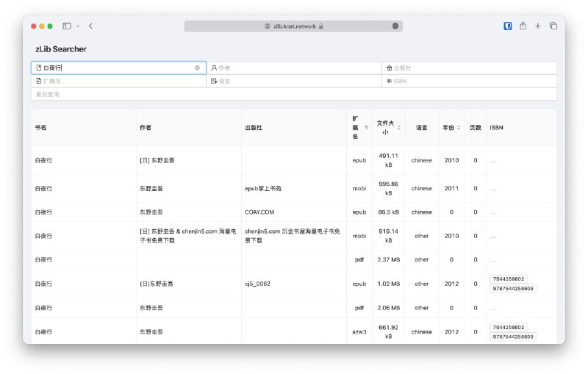Select the 995.86 kB file size cell

[x=389, y=189]
